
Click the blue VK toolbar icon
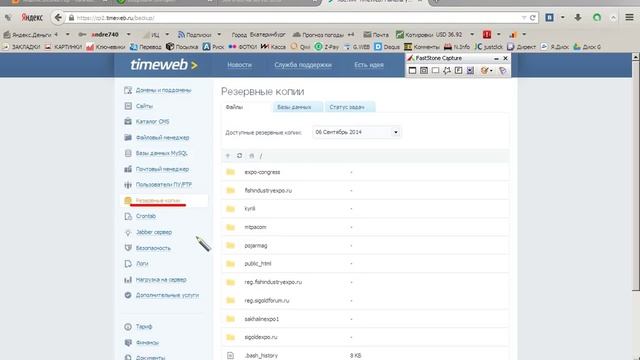pyautogui.click(x=550, y=18)
